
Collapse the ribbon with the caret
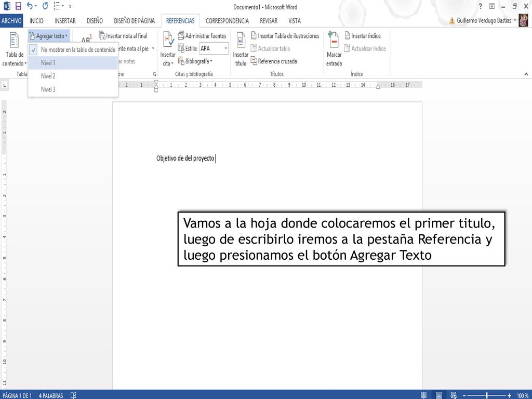(526, 74)
